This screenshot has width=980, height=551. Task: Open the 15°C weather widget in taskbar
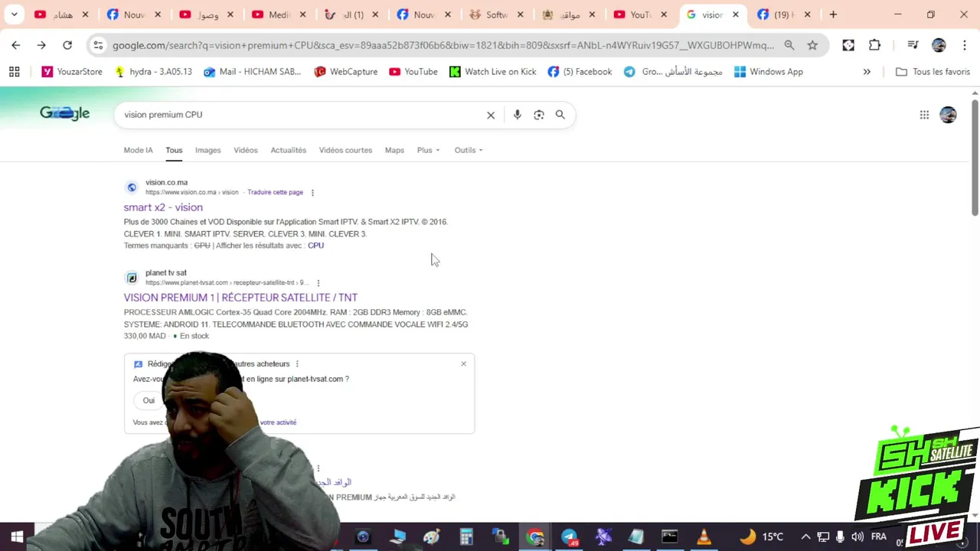click(762, 536)
